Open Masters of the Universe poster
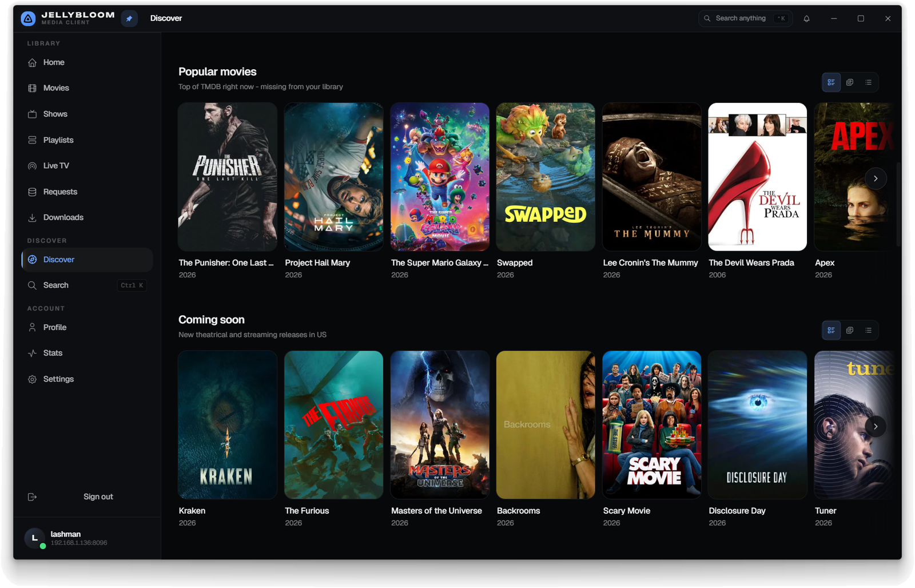Image resolution: width=915 pixels, height=588 pixels. 440,424
